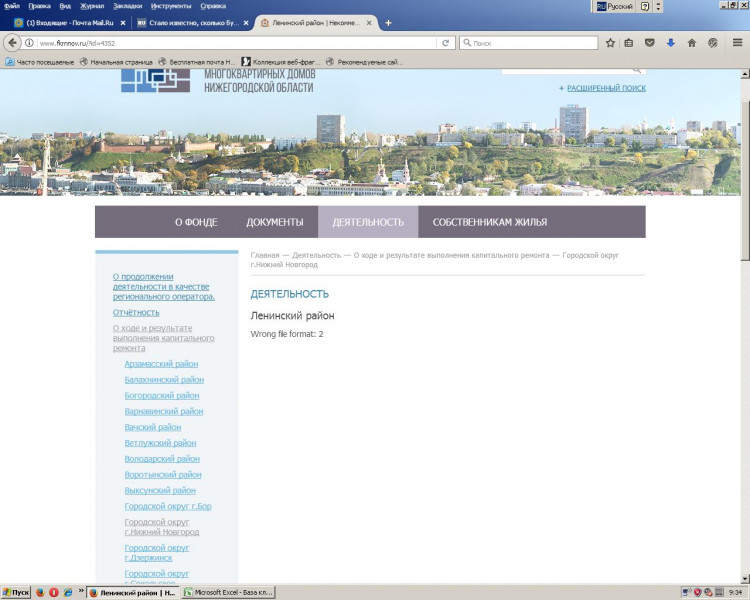Open the Закладки menu
Screen dimensions: 750x600
pyautogui.click(x=128, y=5)
